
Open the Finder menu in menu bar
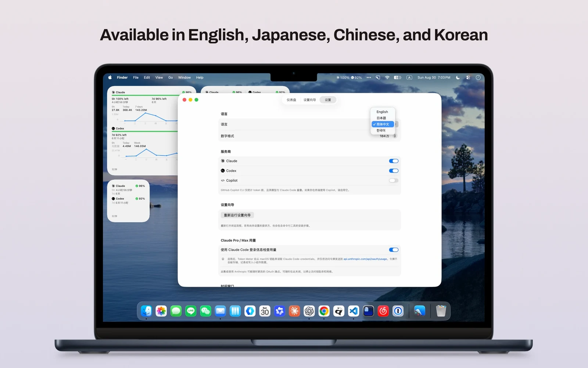point(122,78)
